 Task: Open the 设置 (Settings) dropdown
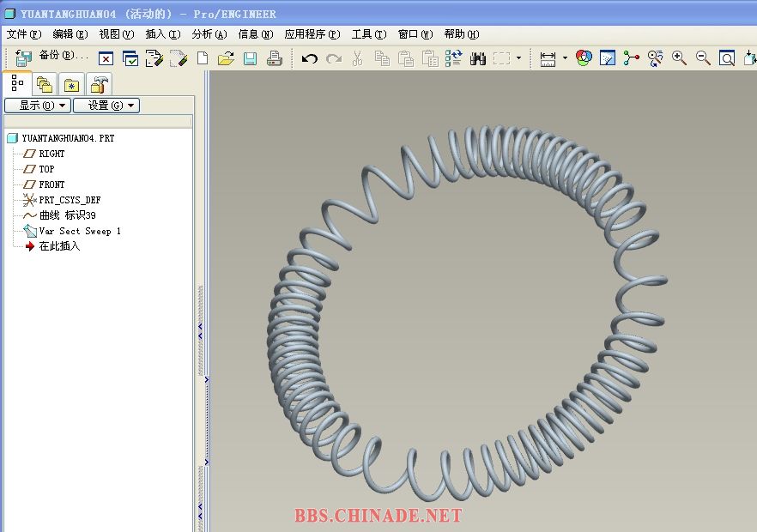tap(106, 106)
